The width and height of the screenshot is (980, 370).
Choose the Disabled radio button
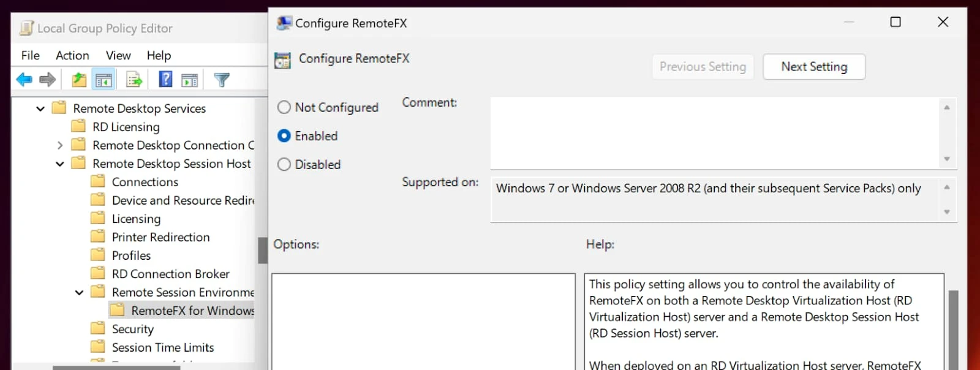[x=284, y=165]
